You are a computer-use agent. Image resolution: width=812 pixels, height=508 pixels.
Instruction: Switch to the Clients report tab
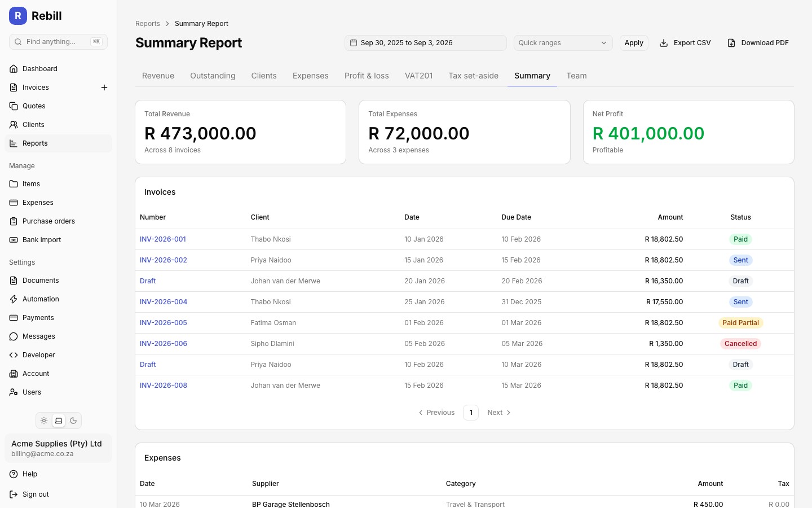264,76
